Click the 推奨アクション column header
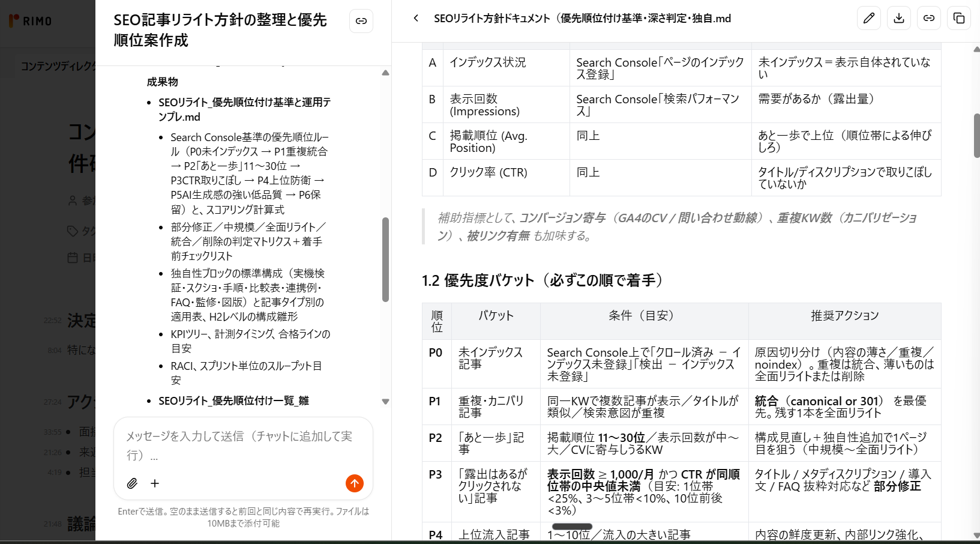Viewport: 980px width, 544px height. (x=844, y=321)
